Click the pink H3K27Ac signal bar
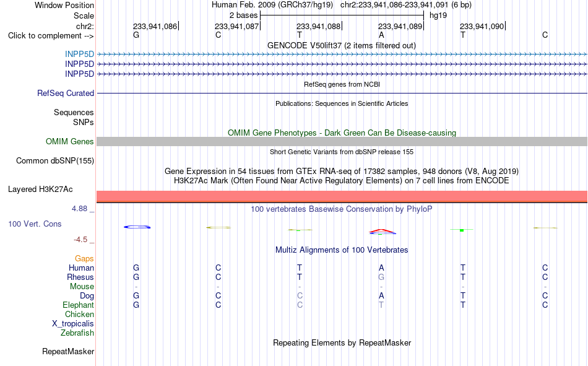Screen dimensions: 588x366 pyautogui.click(x=342, y=196)
